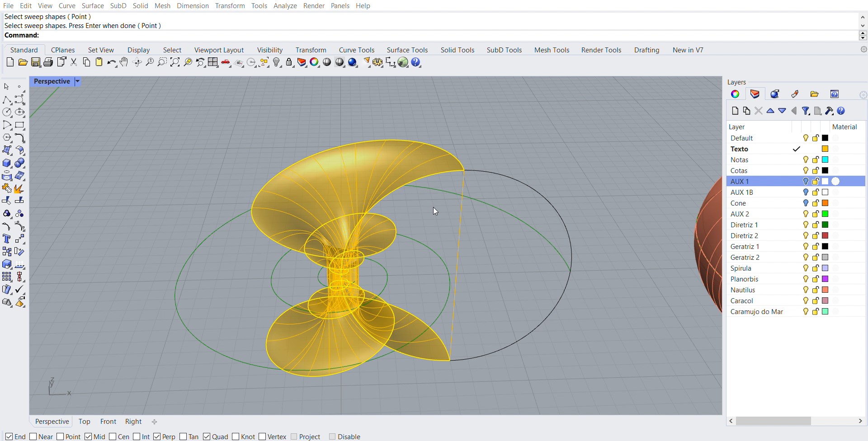Select the Rectangle tool in the left sidebar
This screenshot has height=441, width=868.
pos(19,125)
